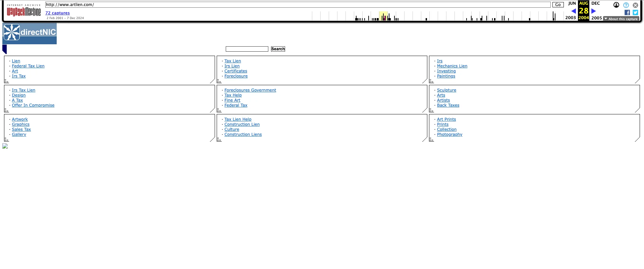Share capture on Twitter
644x269 pixels.
(635, 12)
